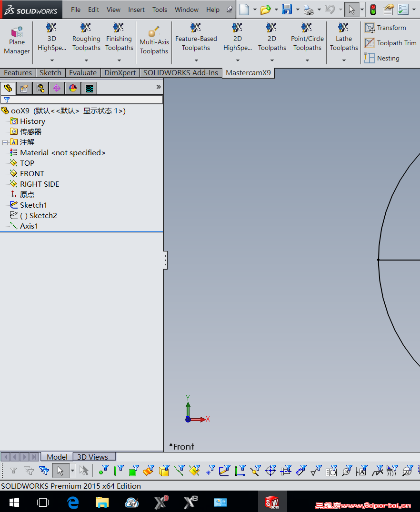Open the Tools menu
Viewport: 420px width, 512px height.
pos(160,10)
